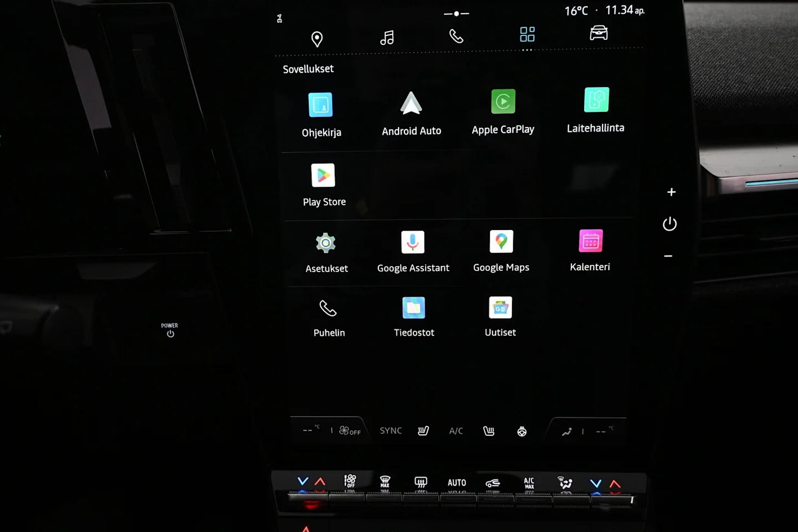Screen dimensions: 798x532
Task: Turn on passenger seat heating
Action: 489,431
